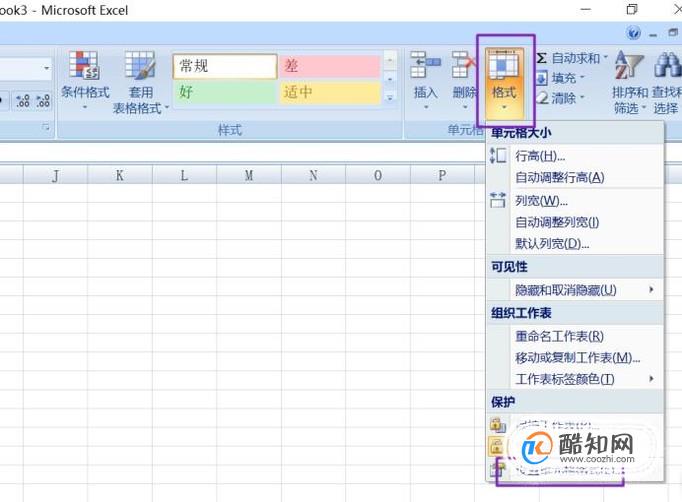Click the Column Width icon in menu
The height and width of the screenshot is (502, 682).
tap(498, 200)
